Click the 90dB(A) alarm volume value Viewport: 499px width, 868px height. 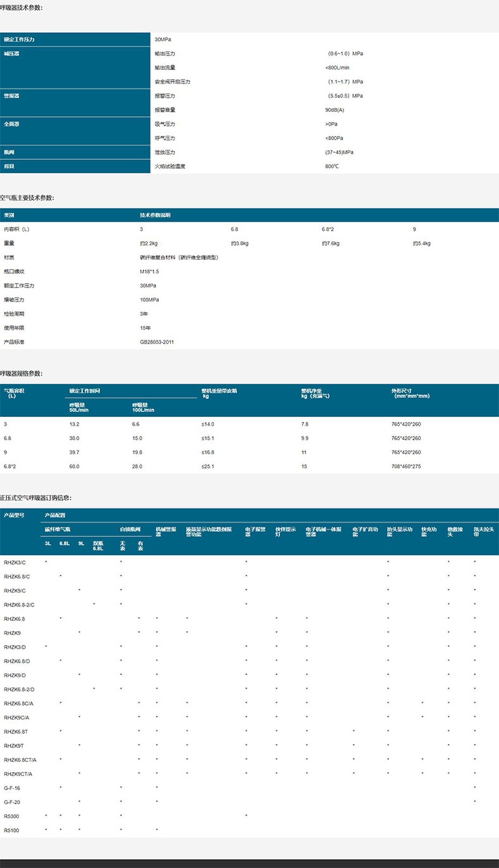(x=334, y=110)
